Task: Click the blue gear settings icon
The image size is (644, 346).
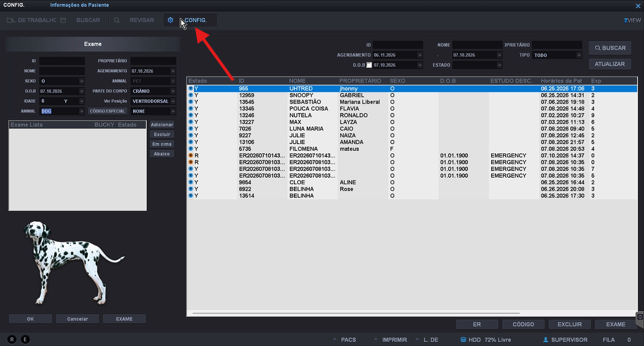Action: click(171, 20)
